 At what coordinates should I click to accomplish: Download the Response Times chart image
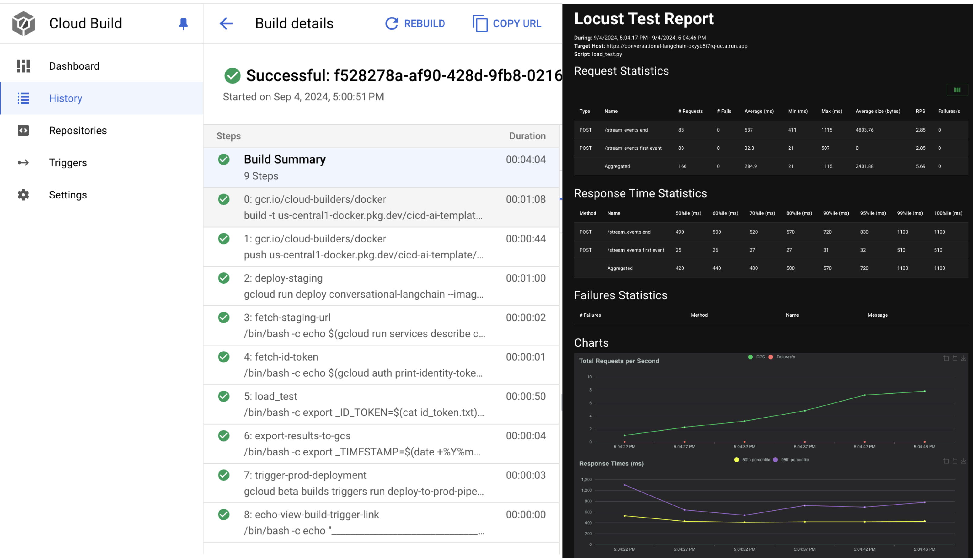click(963, 461)
